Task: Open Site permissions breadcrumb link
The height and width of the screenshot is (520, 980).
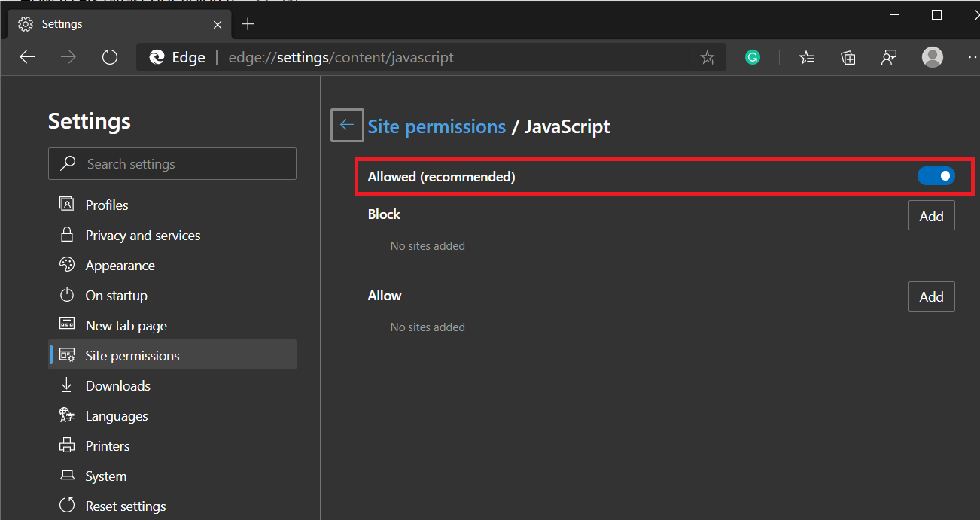Action: click(x=437, y=126)
